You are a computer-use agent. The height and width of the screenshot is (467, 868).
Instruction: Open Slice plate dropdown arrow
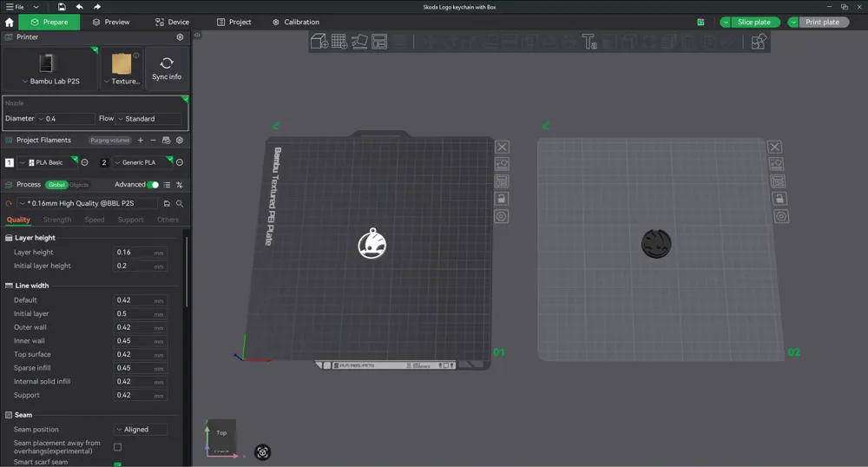[725, 22]
